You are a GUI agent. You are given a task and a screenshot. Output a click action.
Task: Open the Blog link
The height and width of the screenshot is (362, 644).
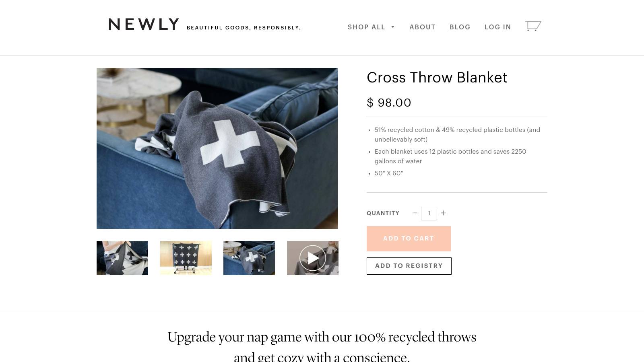(460, 27)
